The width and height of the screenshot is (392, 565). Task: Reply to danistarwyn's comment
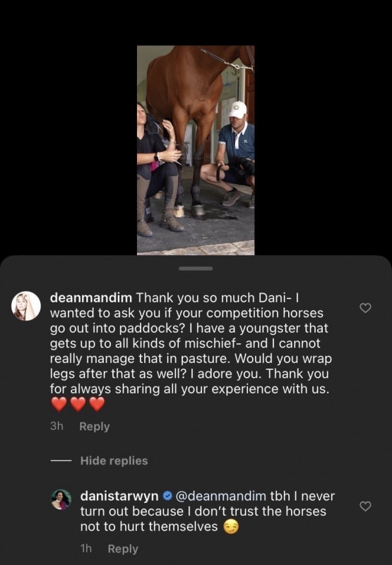point(123,549)
